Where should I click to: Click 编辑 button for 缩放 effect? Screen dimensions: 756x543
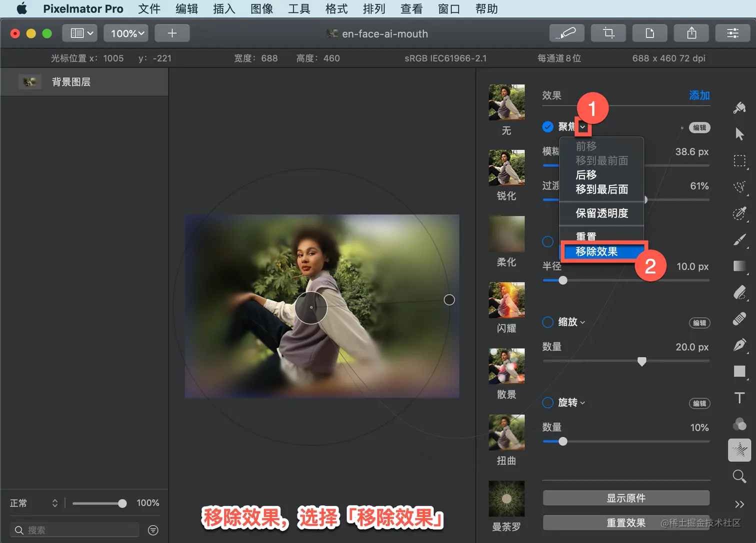click(x=699, y=323)
